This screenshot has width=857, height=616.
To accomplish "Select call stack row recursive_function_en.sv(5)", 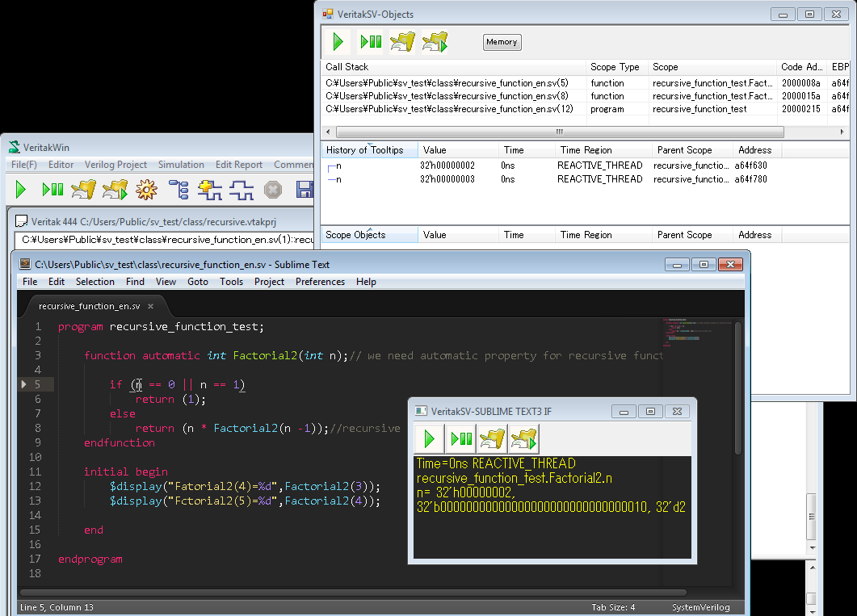I will tap(586, 83).
